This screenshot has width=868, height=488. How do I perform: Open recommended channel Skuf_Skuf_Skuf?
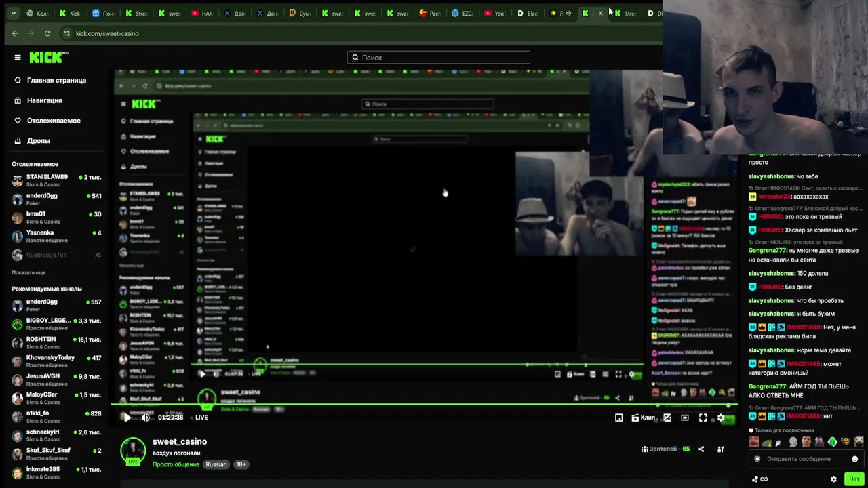tap(56, 453)
